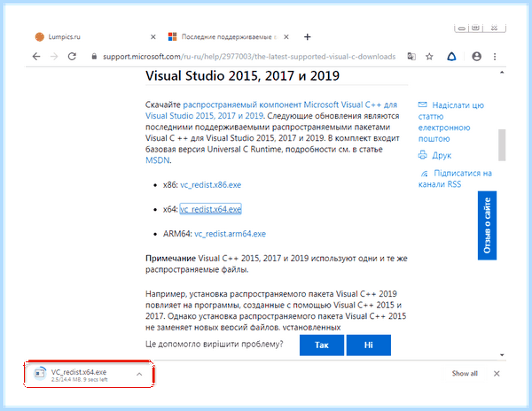This screenshot has width=532, height=411.
Task: Click the VC_redist.x64.exe file icon
Action: [x=40, y=374]
